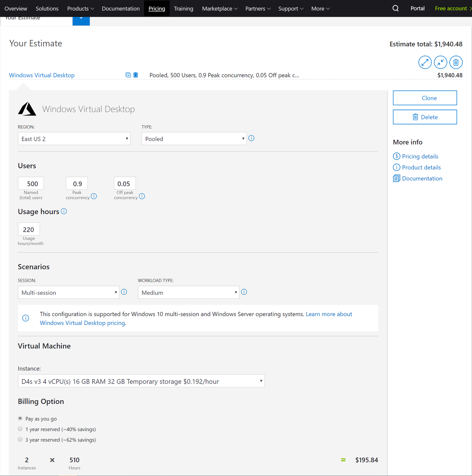Select 3 year reserved billing option

point(20,439)
